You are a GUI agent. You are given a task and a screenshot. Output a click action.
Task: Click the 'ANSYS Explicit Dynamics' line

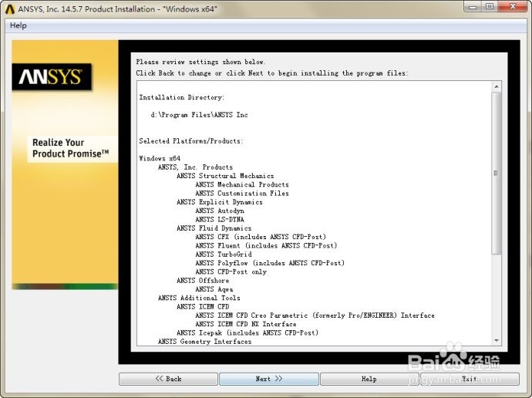coord(220,202)
